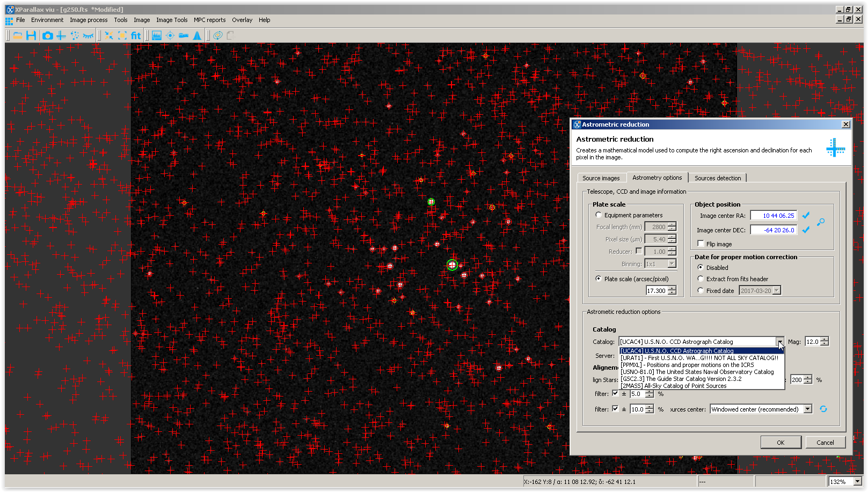868x492 pixels.
Task: Choose [URAT1] catalog from the list
Action: point(701,358)
